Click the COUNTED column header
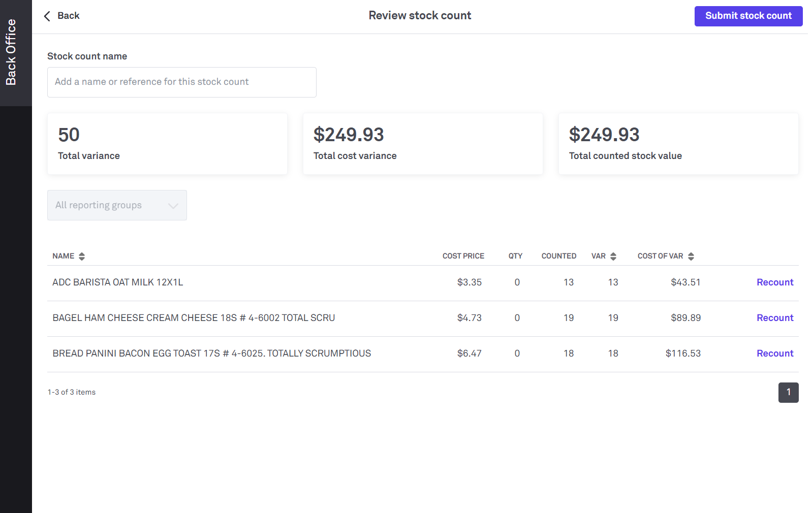Screen dimensions: 812x513 point(558,256)
